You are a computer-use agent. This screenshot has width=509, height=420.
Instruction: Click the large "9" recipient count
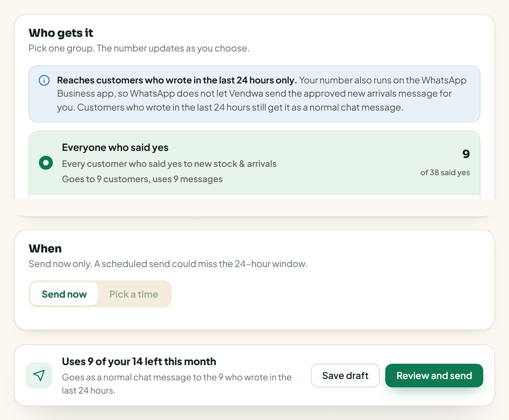coord(466,154)
